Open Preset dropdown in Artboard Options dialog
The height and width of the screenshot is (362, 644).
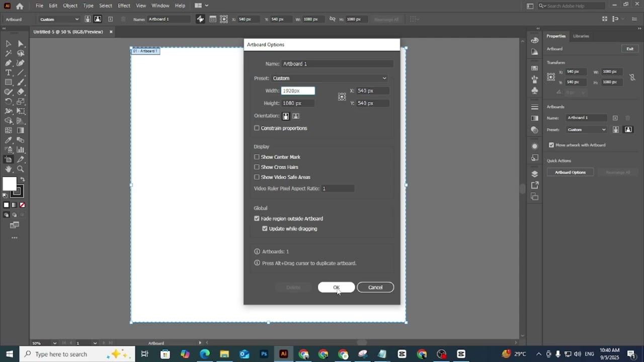tap(330, 78)
